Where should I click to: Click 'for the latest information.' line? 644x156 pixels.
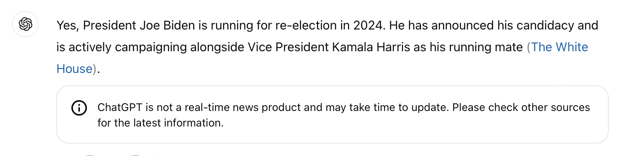click(161, 123)
